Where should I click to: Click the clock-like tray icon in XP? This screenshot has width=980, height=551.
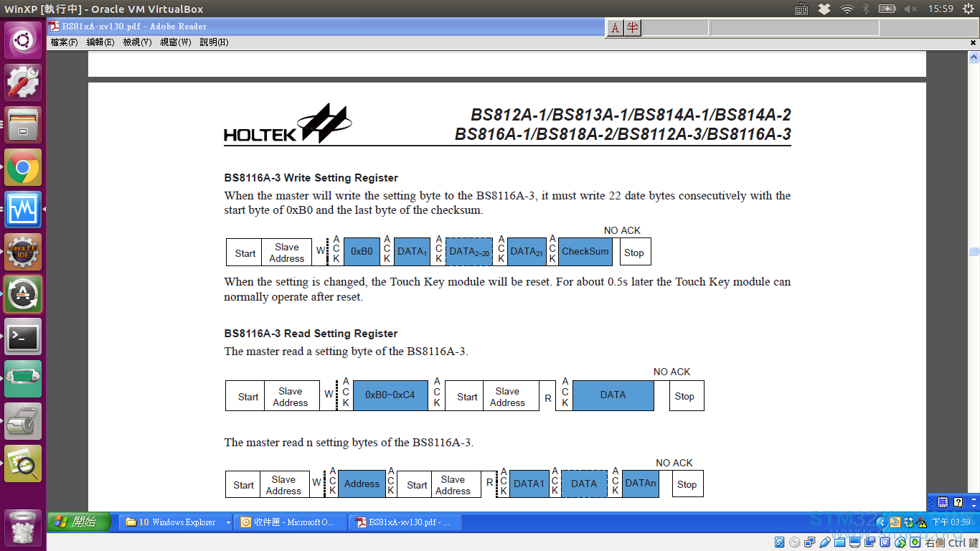(x=895, y=522)
